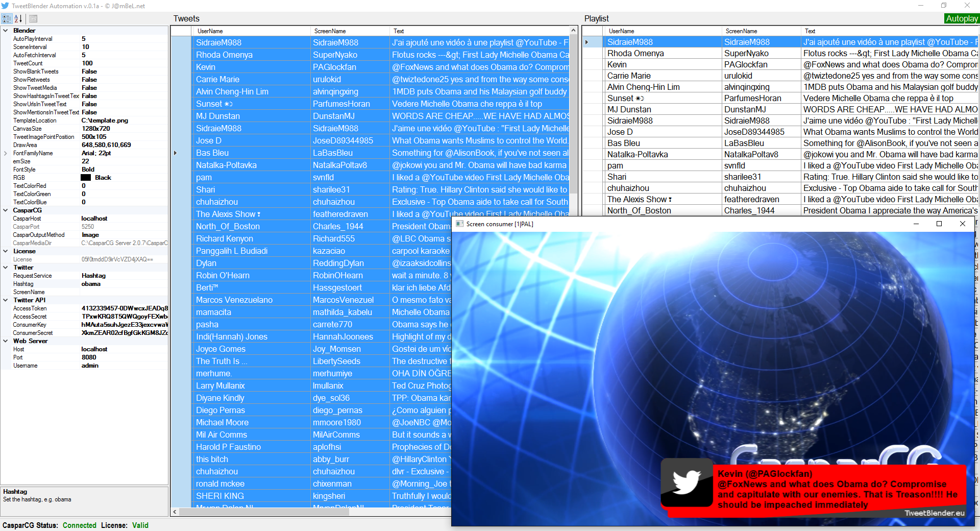Click the Twitter bird logo in the title bar
Viewport: 980px width, 531px height.
point(6,6)
